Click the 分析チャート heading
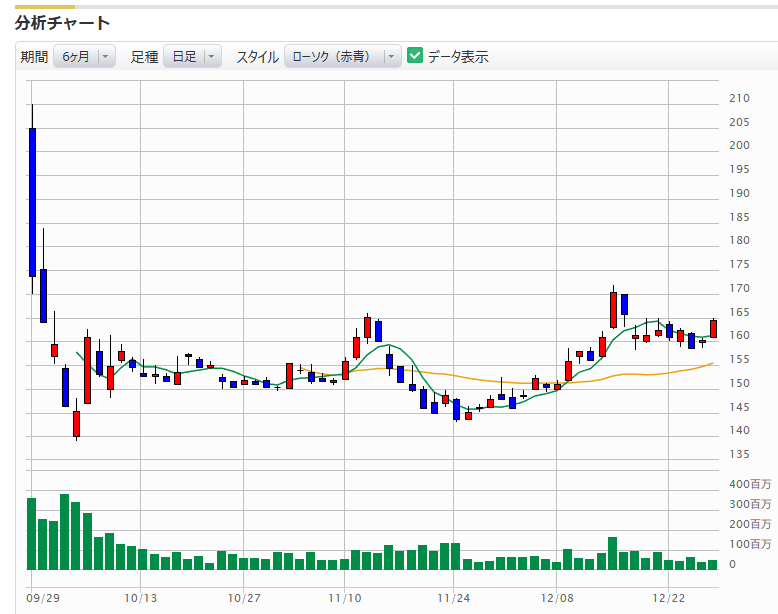The width and height of the screenshot is (778, 614). pyautogui.click(x=62, y=22)
